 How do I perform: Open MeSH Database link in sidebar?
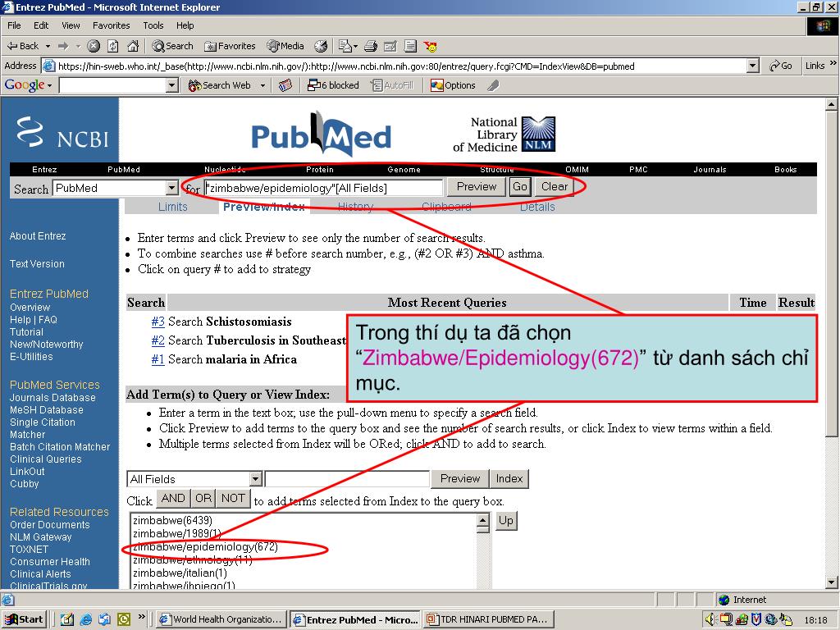(x=47, y=410)
